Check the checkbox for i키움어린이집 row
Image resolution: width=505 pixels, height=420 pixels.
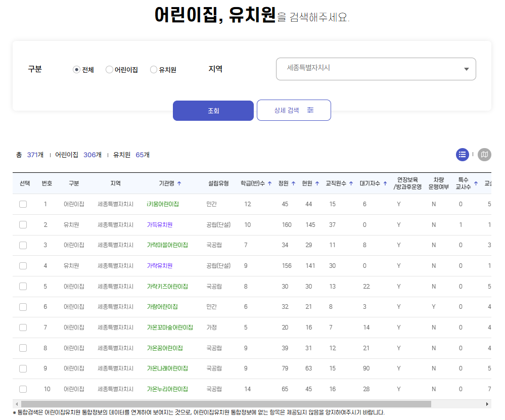click(23, 204)
